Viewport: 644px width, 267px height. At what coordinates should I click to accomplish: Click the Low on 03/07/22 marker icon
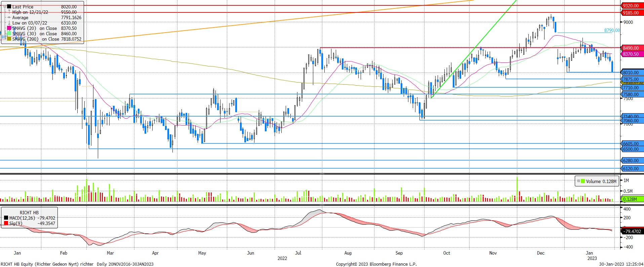pyautogui.click(x=9, y=23)
